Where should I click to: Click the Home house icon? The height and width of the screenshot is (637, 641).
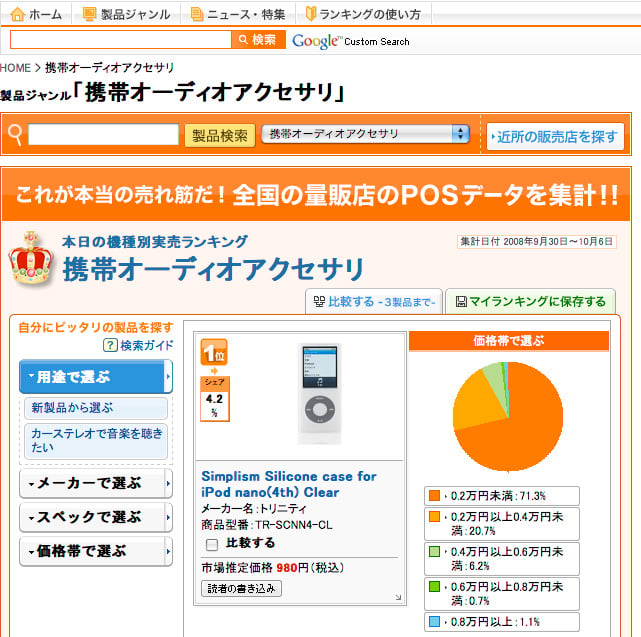pyautogui.click(x=17, y=14)
